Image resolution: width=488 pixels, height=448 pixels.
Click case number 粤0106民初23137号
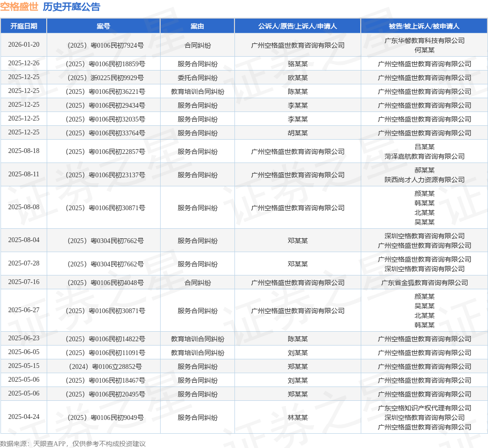point(105,175)
